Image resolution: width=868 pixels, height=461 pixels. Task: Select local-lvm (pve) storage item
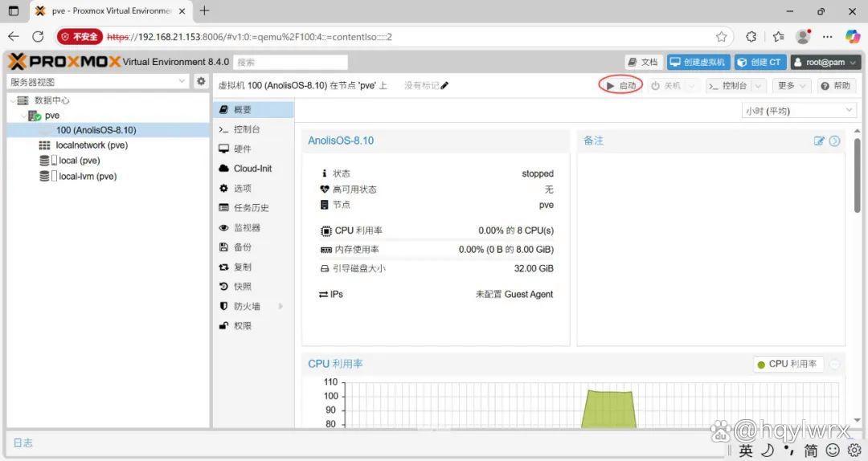tap(108, 176)
